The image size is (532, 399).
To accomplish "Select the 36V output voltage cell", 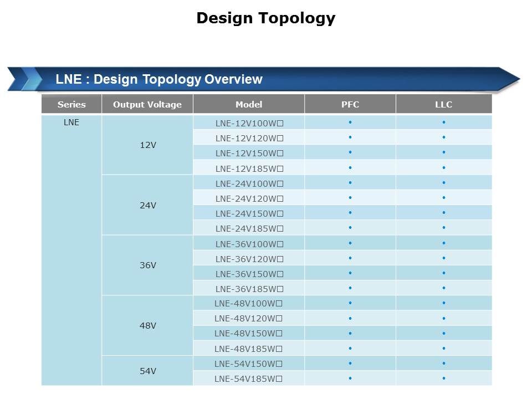I will click(147, 265).
